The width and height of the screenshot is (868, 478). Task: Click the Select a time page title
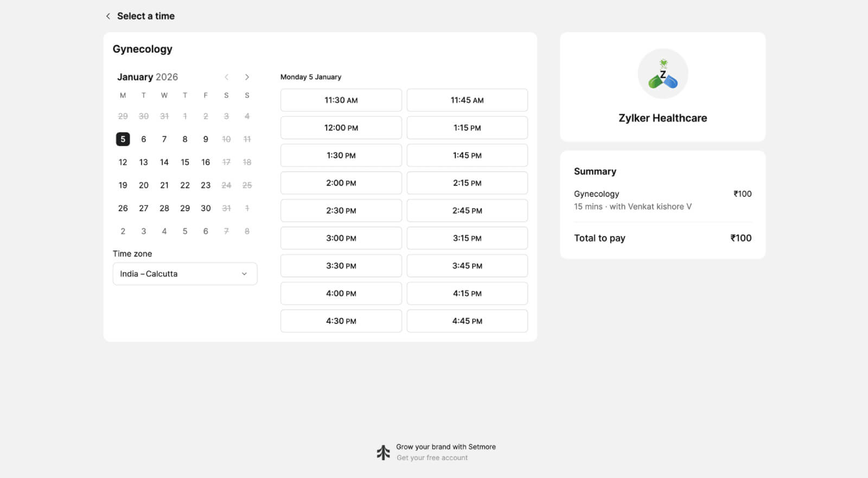point(146,16)
